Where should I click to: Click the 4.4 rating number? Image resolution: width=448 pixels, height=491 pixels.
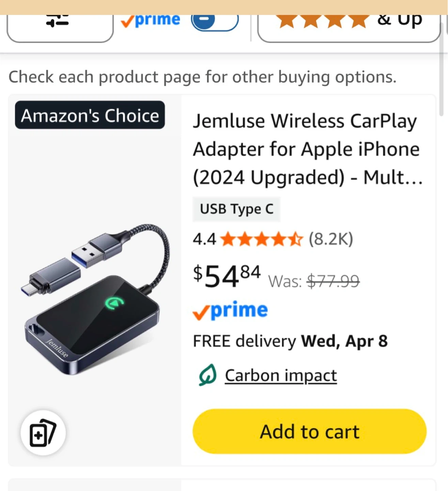coord(204,239)
